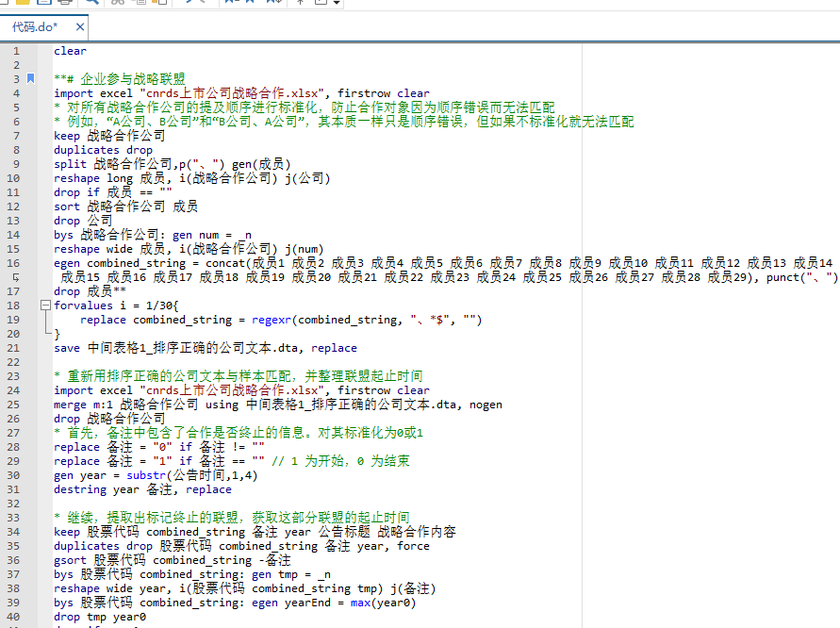Click the 'max' function on line 39
Image resolution: width=840 pixels, height=628 pixels.
point(360,603)
